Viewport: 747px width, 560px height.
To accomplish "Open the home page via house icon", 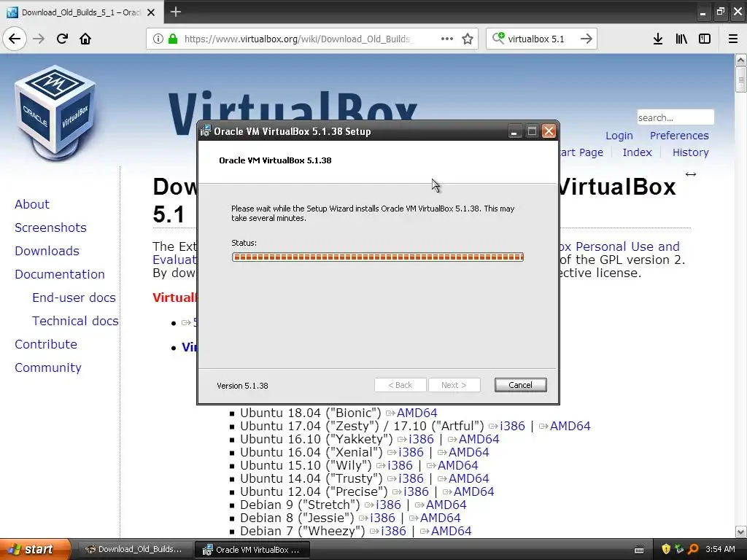I will tap(85, 39).
